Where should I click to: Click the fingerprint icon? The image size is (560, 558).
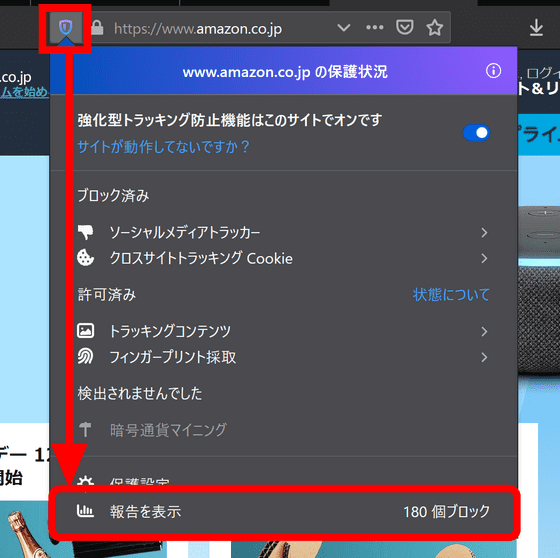[x=86, y=357]
